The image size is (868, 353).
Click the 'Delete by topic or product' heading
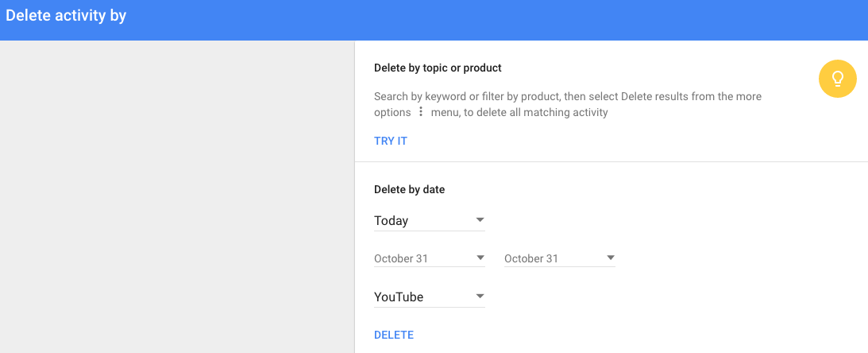[438, 68]
